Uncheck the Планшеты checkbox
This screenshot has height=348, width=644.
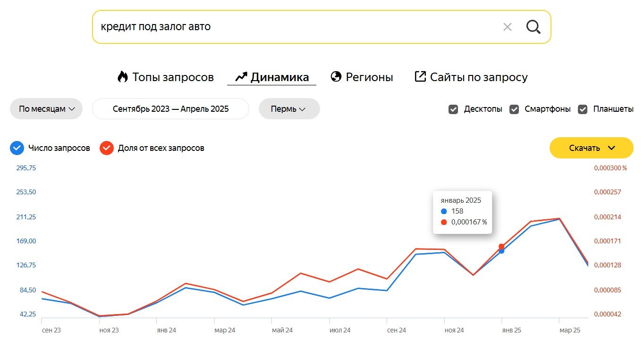pyautogui.click(x=583, y=109)
